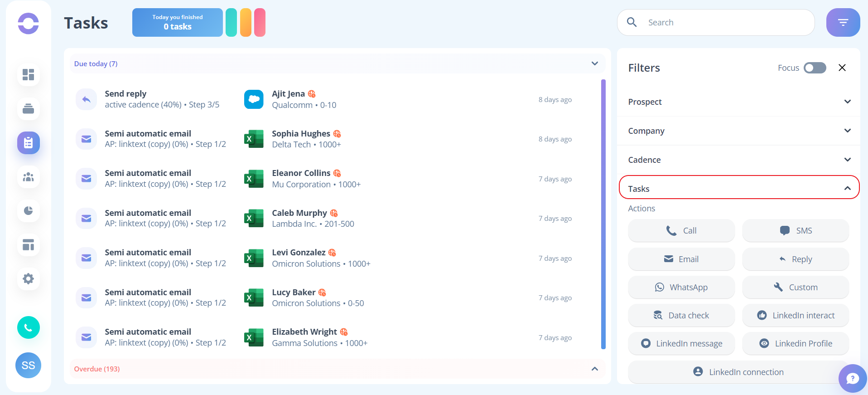The image size is (868, 395).
Task: Select the Data check action filter
Action: coord(681,315)
